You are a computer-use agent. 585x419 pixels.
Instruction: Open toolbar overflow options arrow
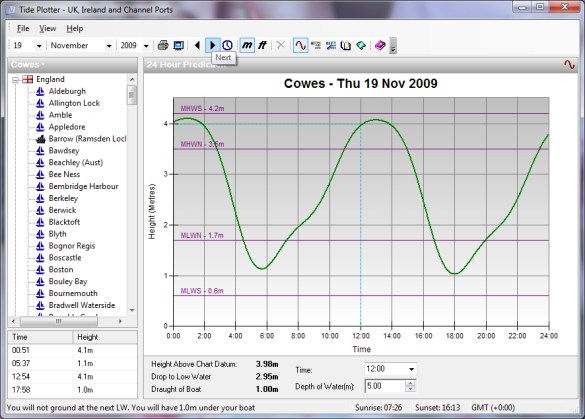tap(393, 46)
